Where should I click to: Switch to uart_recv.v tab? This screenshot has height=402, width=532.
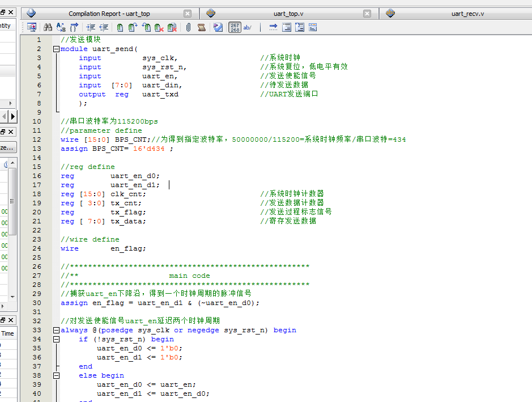click(467, 14)
